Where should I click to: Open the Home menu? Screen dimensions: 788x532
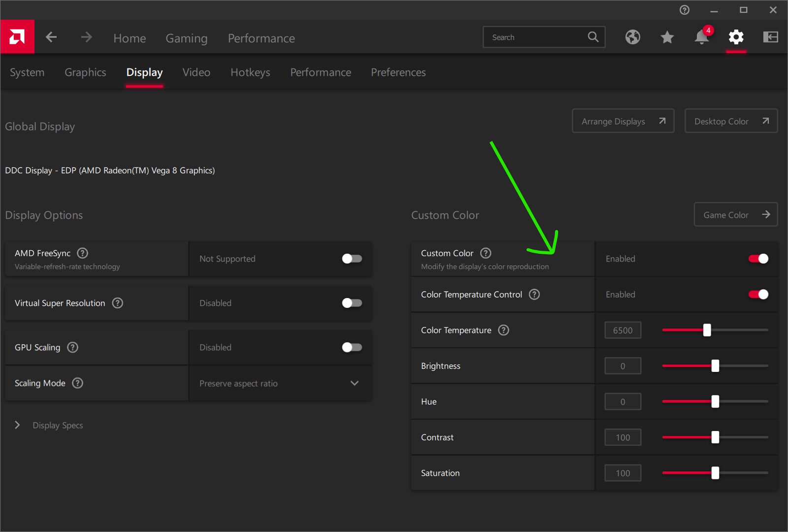(x=130, y=38)
